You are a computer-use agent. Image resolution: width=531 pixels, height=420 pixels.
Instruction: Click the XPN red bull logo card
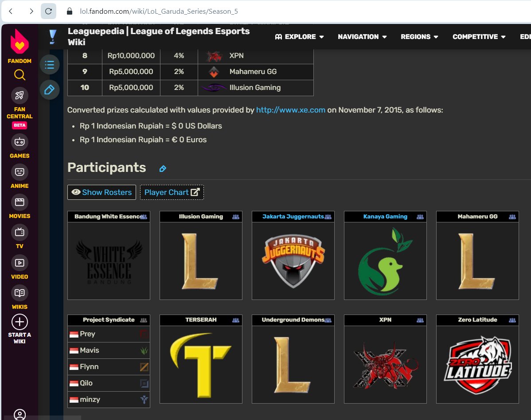tap(385, 365)
